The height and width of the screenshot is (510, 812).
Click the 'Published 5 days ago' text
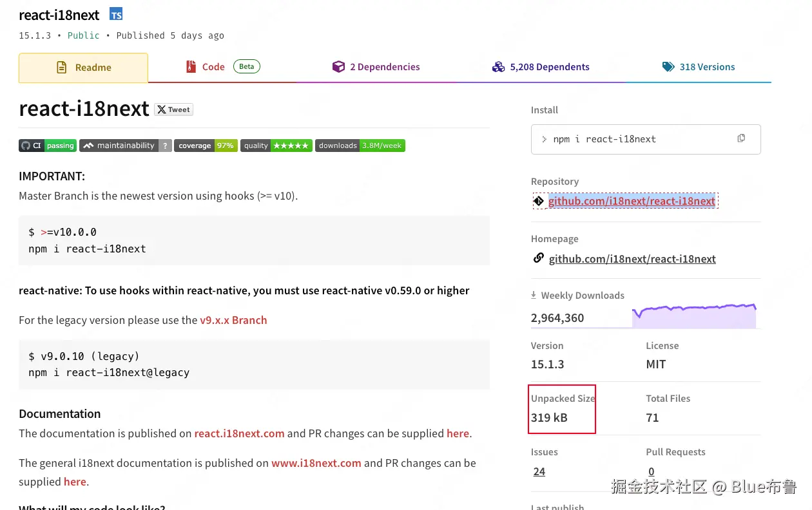(170, 35)
